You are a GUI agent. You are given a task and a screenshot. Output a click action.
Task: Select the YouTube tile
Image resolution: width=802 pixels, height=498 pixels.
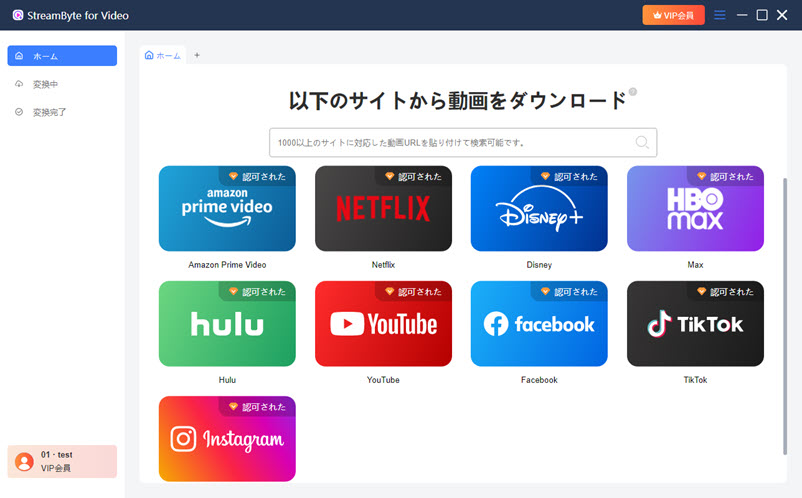(383, 323)
